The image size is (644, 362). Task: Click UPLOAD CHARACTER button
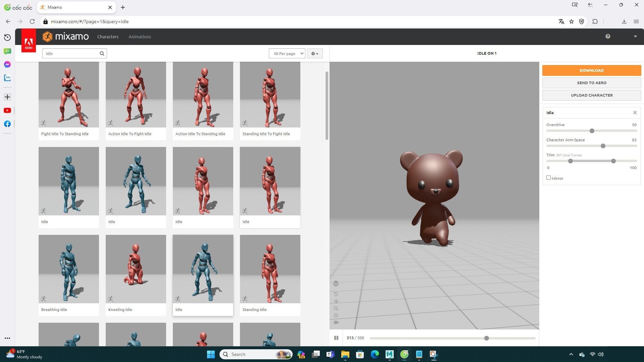[x=592, y=95]
